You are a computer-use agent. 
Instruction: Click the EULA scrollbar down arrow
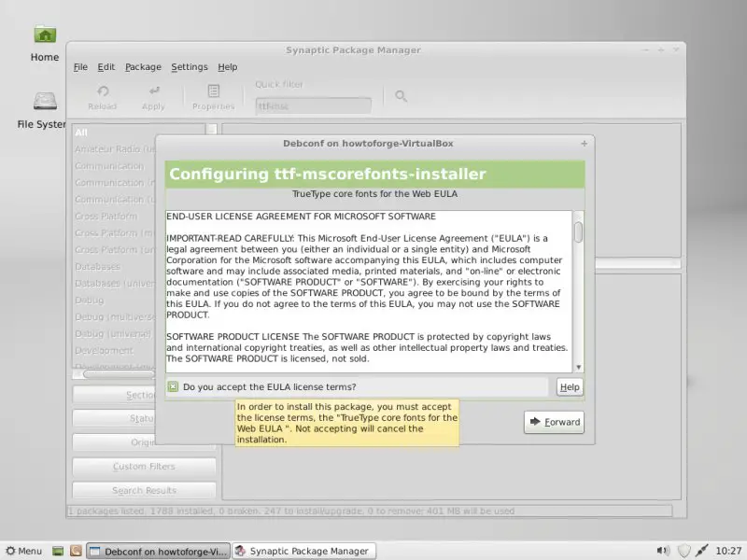[578, 367]
